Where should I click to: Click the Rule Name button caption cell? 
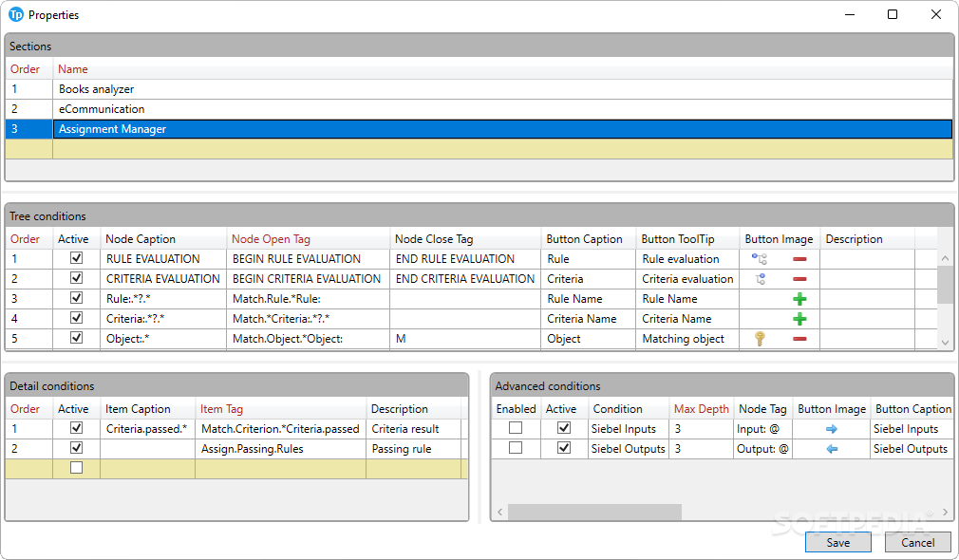(589, 299)
